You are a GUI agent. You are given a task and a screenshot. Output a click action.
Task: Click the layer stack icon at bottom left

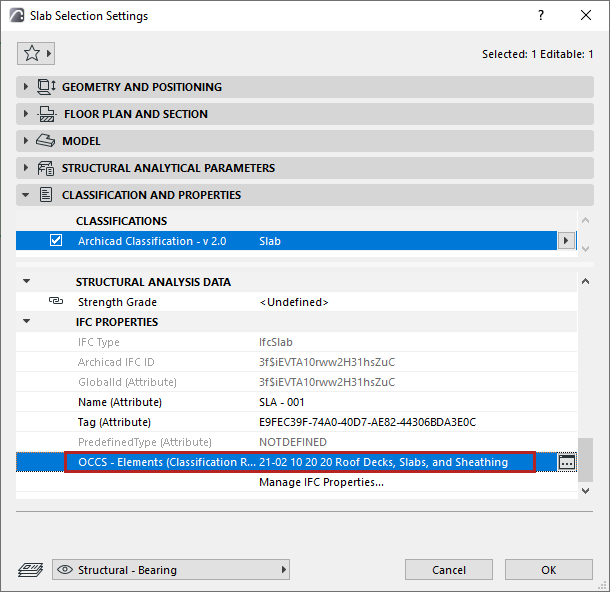[x=30, y=570]
